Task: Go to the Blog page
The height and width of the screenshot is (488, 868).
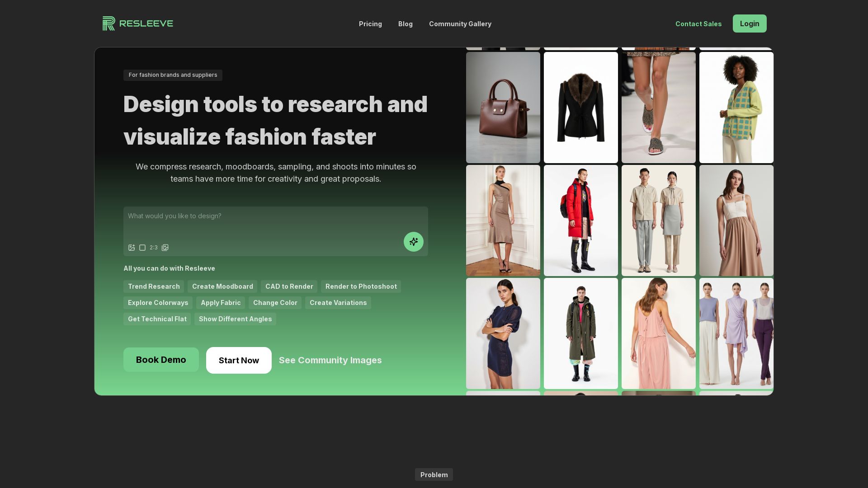Action: pyautogui.click(x=405, y=24)
